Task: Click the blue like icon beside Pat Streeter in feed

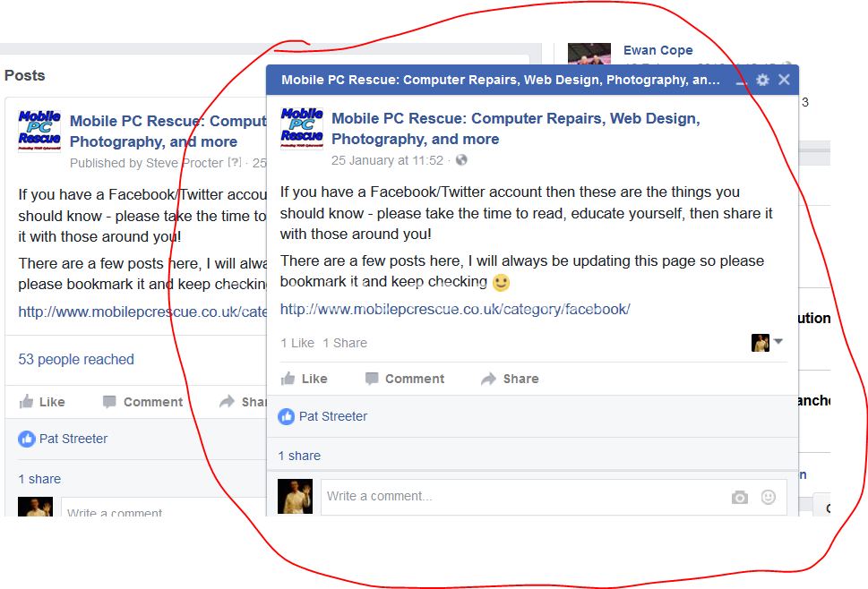Action: (x=27, y=440)
